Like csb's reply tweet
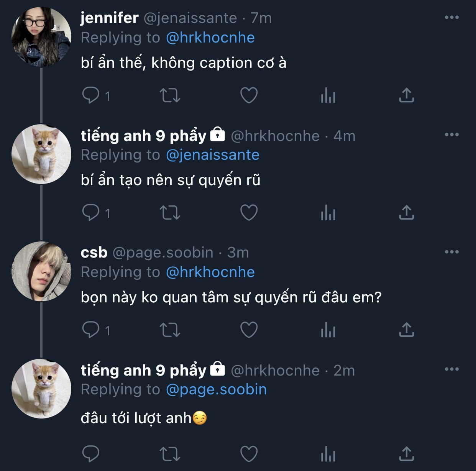 pyautogui.click(x=249, y=330)
